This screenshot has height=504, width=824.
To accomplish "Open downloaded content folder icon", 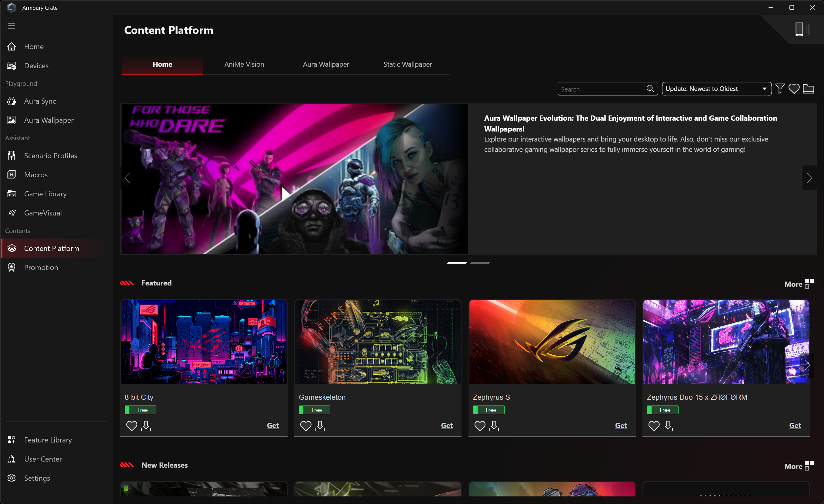I will [808, 88].
